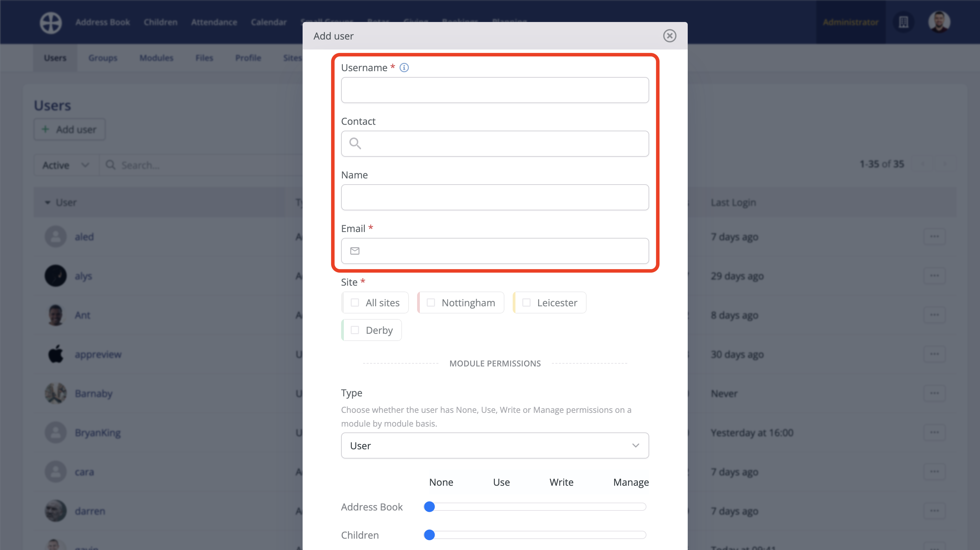Tick the Derby site checkbox
The width and height of the screenshot is (980, 550).
pyautogui.click(x=355, y=330)
